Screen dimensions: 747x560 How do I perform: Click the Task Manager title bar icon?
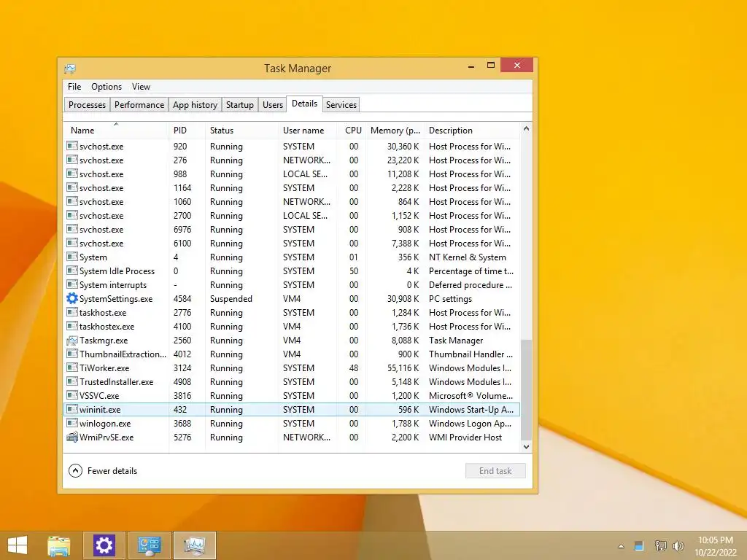70,69
